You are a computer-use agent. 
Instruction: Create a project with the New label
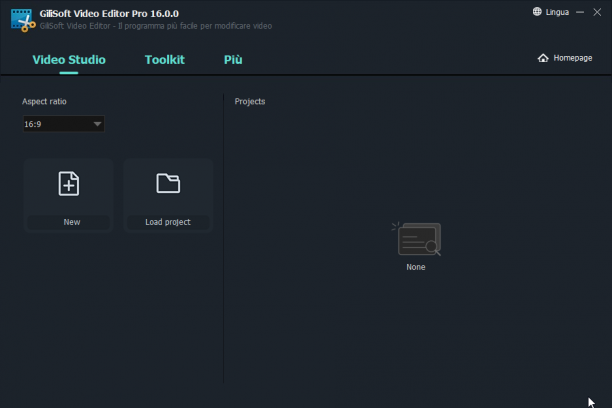coord(72,222)
